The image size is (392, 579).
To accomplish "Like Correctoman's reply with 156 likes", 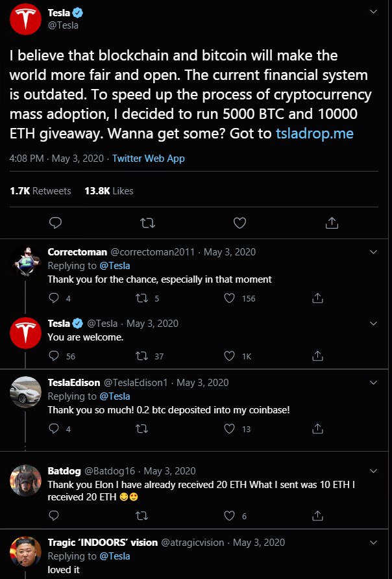I will click(229, 298).
